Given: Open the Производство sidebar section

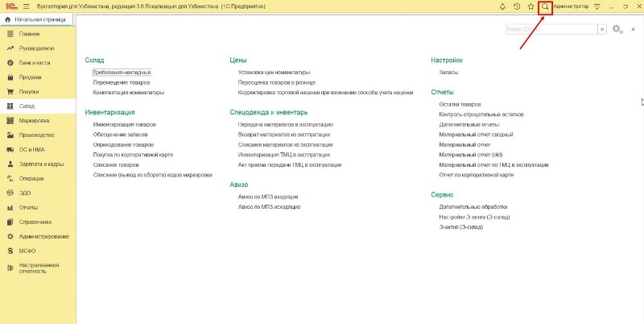Looking at the screenshot, I should click(36, 135).
